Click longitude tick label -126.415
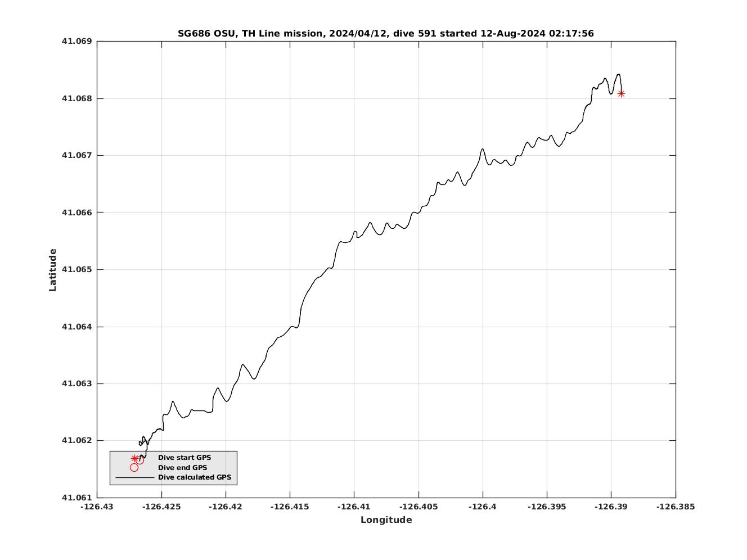Image resolution: width=747 pixels, height=560 pixels. pyautogui.click(x=290, y=507)
